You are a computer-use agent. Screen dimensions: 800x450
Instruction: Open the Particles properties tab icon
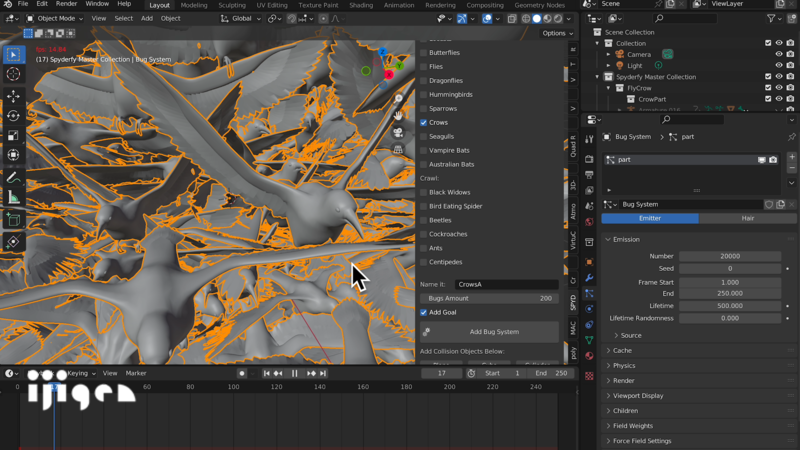[589, 293]
